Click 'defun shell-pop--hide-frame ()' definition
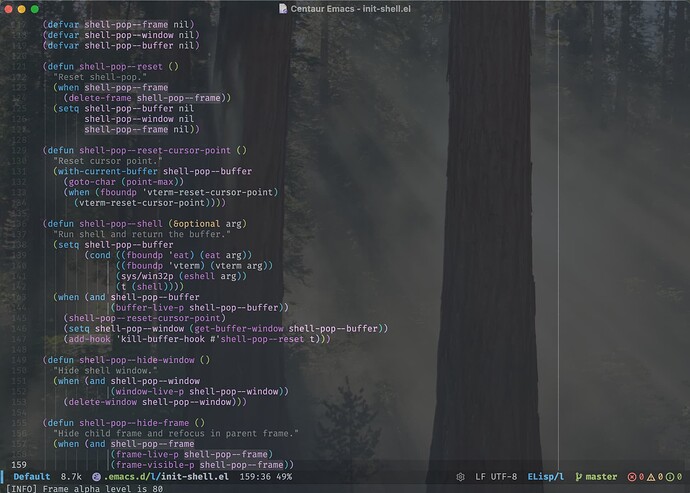 click(x=124, y=423)
